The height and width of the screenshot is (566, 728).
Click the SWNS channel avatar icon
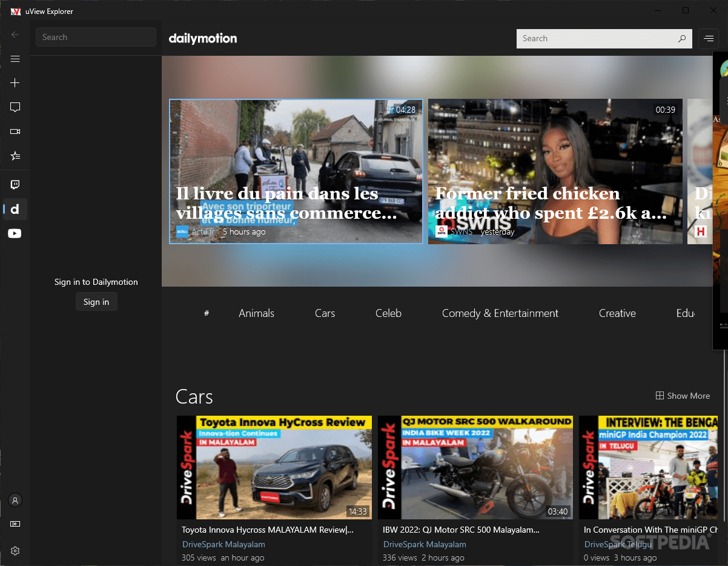click(442, 231)
